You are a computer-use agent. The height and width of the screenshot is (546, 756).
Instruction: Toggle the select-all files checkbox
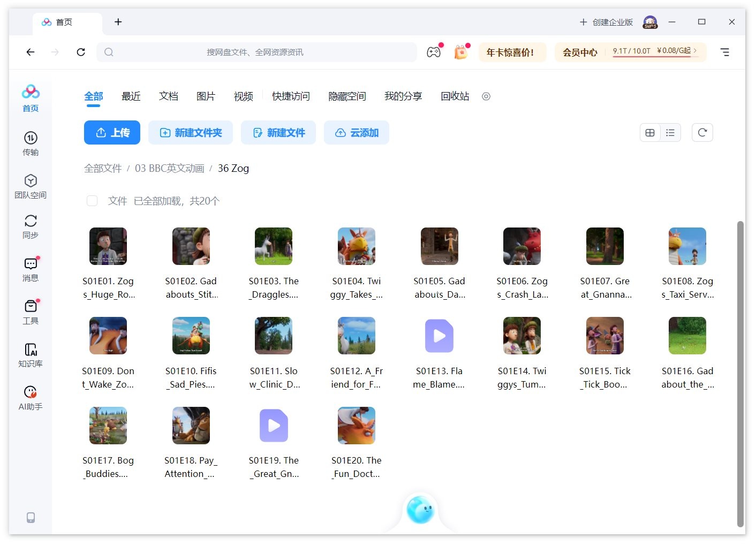[x=92, y=201]
